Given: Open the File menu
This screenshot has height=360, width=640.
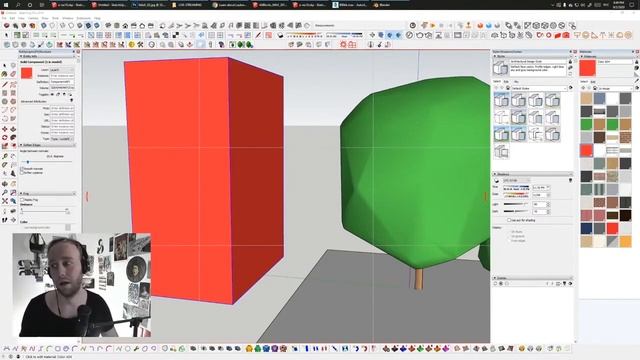Looking at the screenshot, I should 4,18.
